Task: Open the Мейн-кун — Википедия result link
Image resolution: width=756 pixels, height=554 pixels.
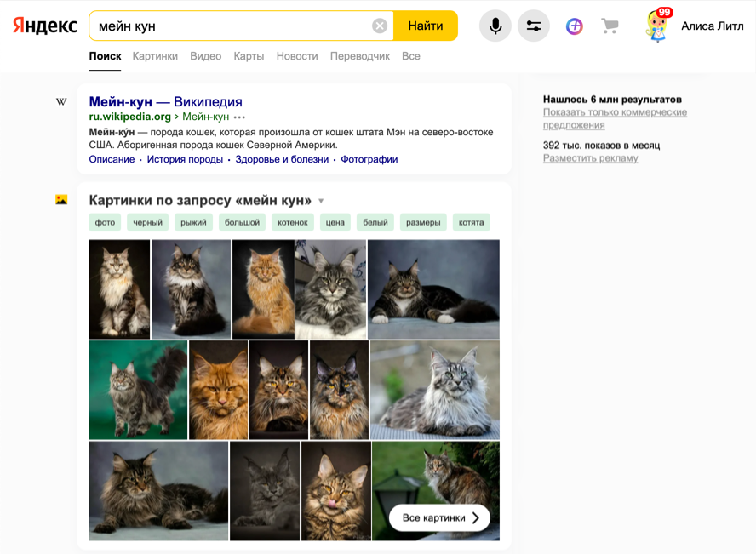Action: [x=165, y=102]
